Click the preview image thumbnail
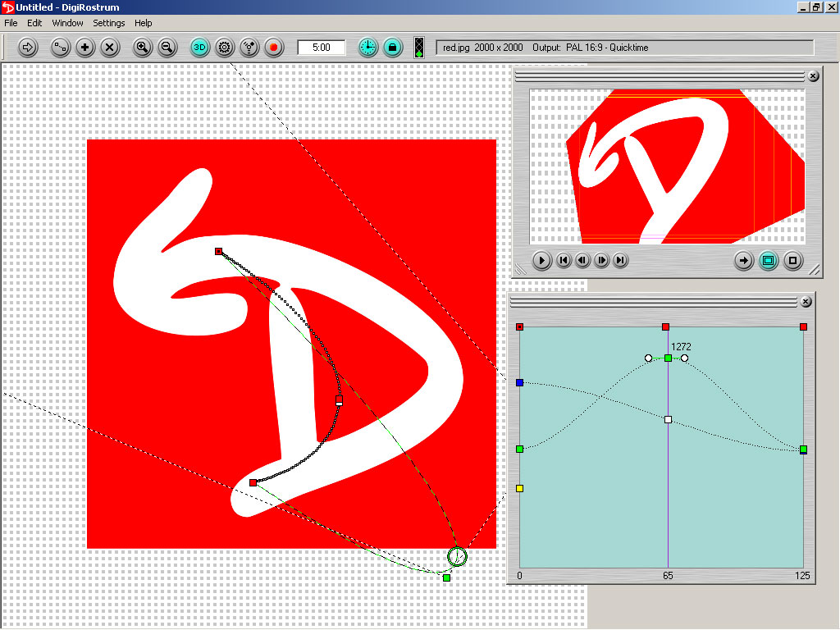This screenshot has width=840, height=630. click(x=667, y=166)
